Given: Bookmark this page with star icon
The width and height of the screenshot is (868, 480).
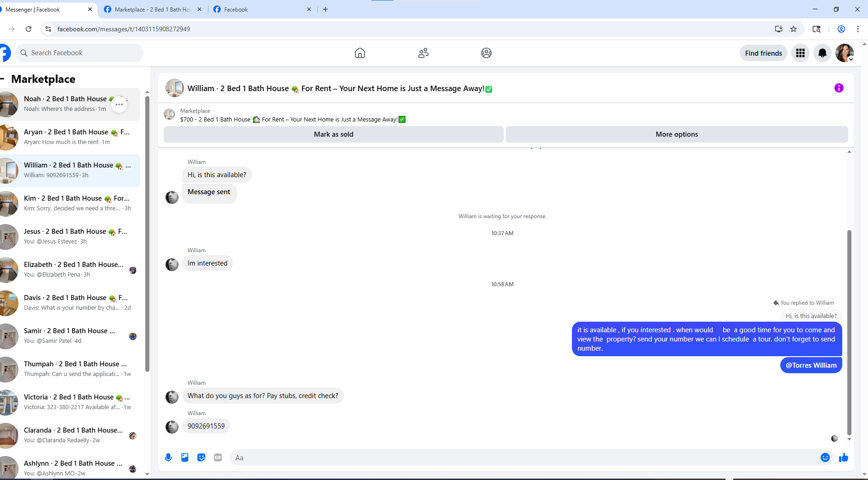Looking at the screenshot, I should click(794, 29).
